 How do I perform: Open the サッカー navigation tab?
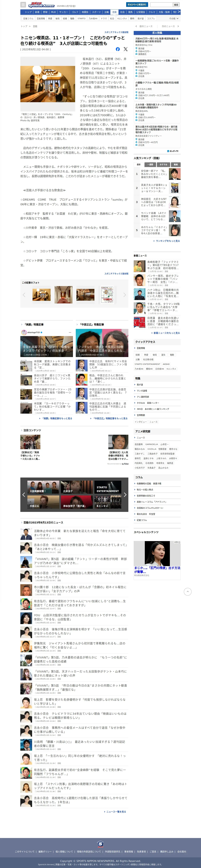[x=64, y=12]
